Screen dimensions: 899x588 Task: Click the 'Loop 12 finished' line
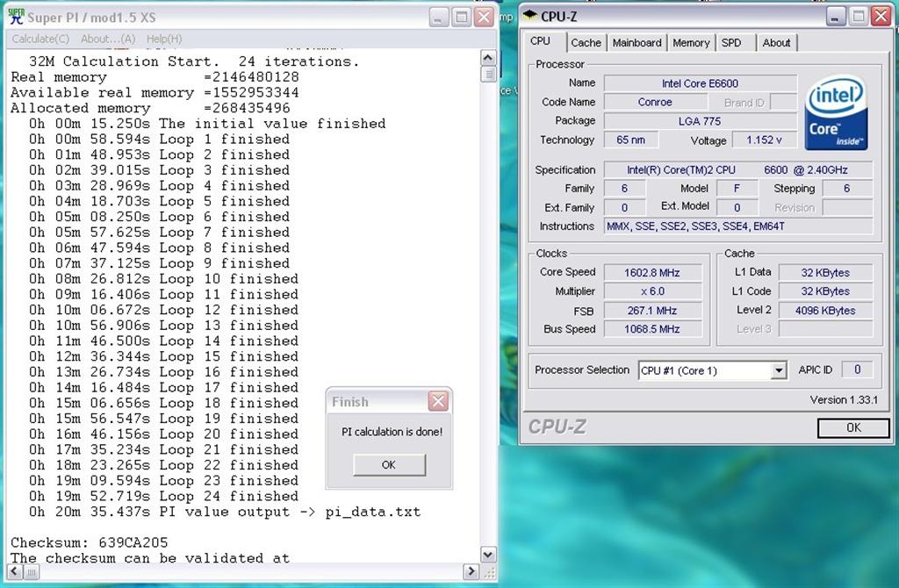[x=163, y=310]
